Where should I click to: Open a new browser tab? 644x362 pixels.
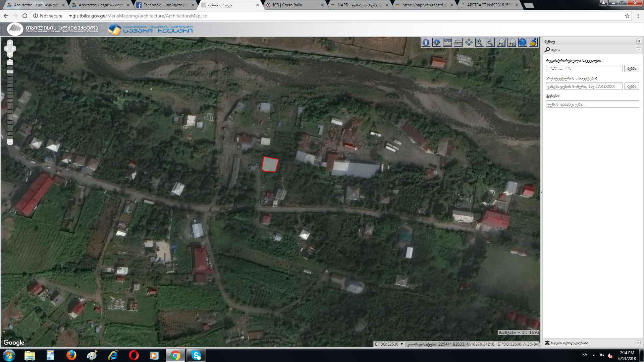coord(529,5)
